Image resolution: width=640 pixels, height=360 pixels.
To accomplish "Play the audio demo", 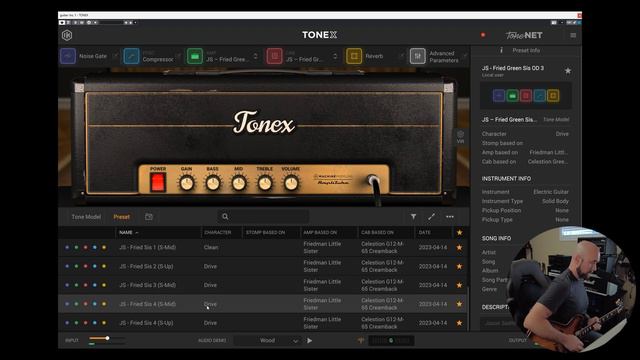I will pos(310,340).
